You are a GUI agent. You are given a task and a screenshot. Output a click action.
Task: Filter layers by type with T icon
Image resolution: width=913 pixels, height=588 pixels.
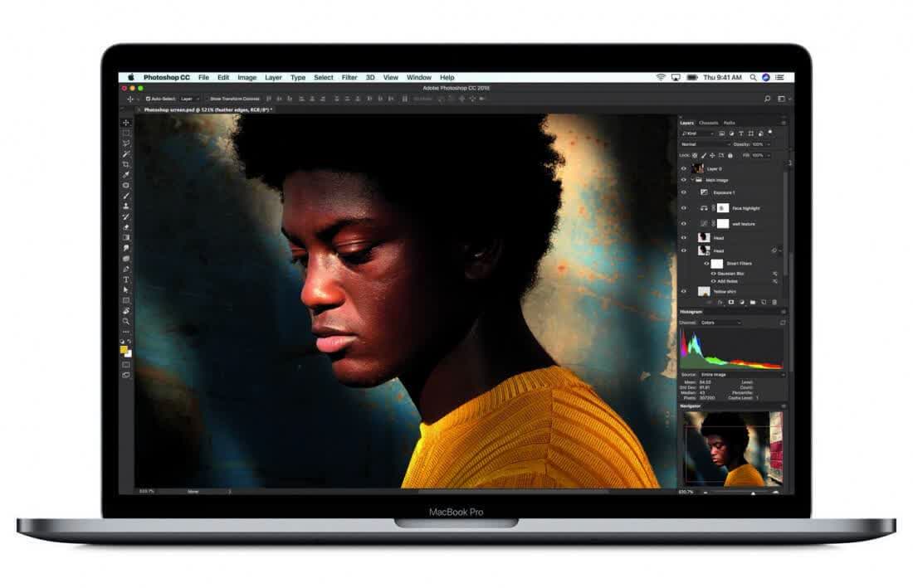pos(741,134)
